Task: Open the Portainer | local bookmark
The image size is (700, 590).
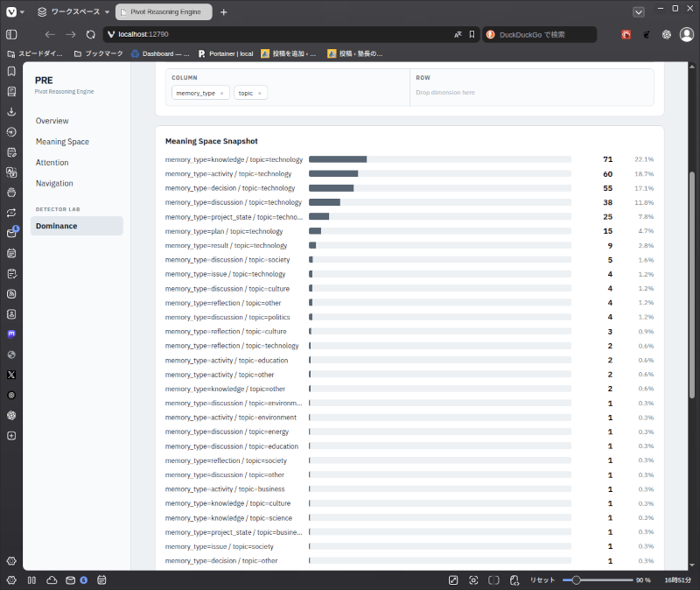Action: tap(226, 53)
